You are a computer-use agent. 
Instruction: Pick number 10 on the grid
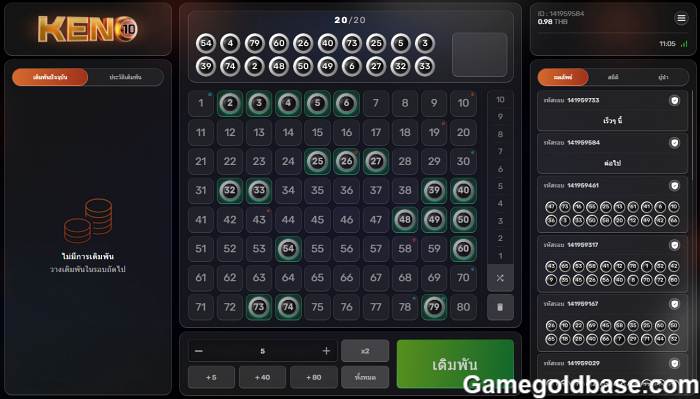(x=463, y=104)
